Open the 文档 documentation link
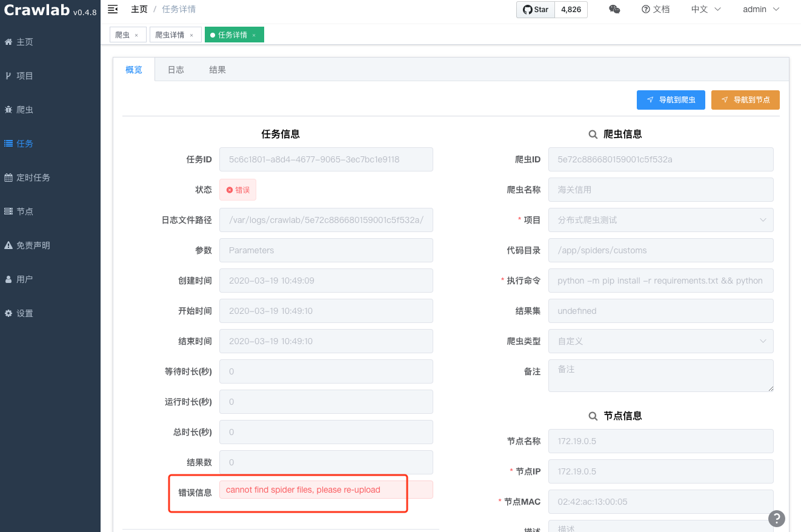The height and width of the screenshot is (532, 801). click(x=656, y=10)
